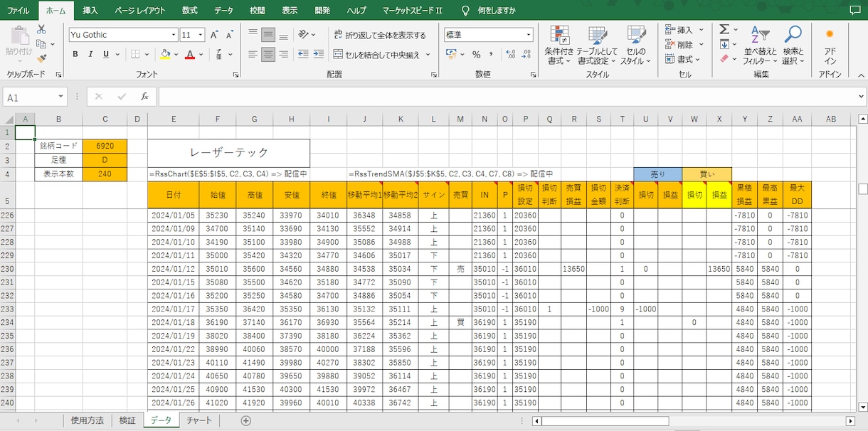Toggle align text left
The image size is (868, 431).
pyautogui.click(x=253, y=54)
